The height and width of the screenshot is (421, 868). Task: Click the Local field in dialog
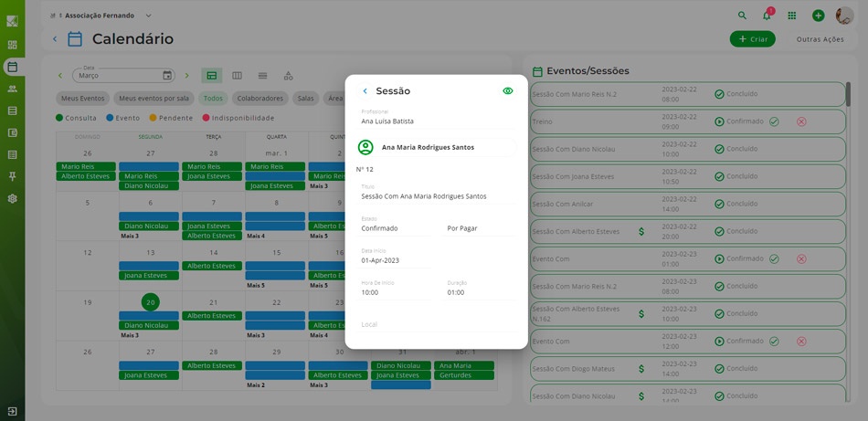[x=437, y=324]
